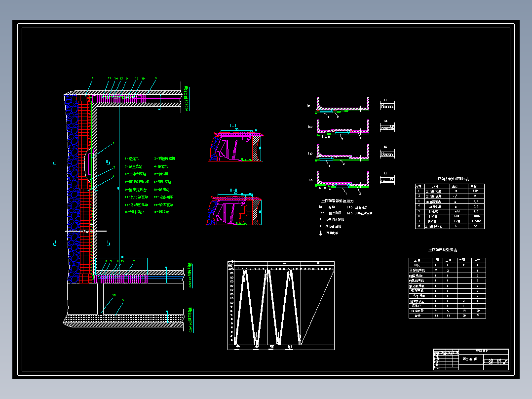Select green legend entry starting with 2-
The image size is (532, 399).
[164, 159]
